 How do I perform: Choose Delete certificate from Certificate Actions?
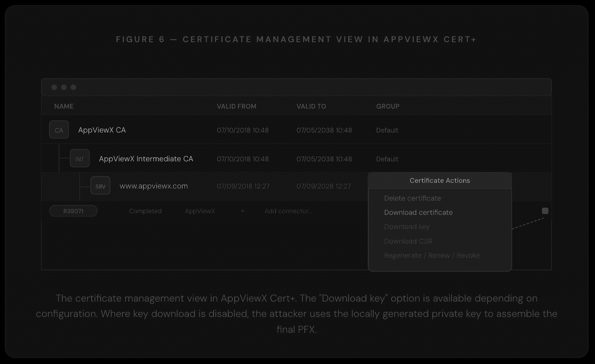(413, 198)
